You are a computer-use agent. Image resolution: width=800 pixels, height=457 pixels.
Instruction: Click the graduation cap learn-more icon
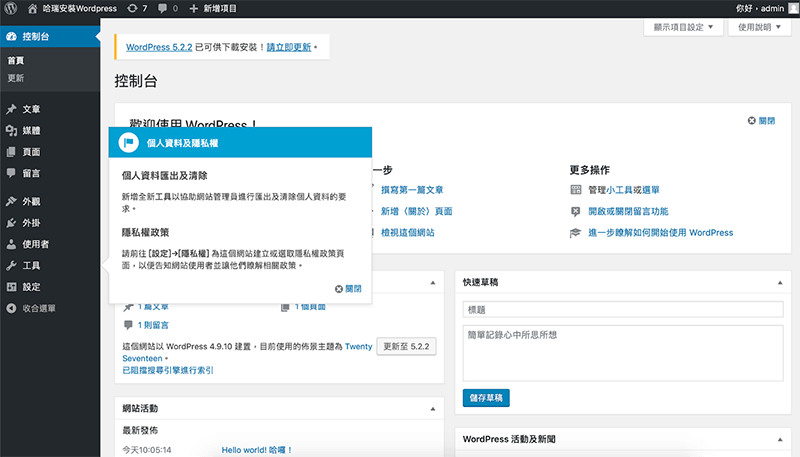tap(576, 233)
